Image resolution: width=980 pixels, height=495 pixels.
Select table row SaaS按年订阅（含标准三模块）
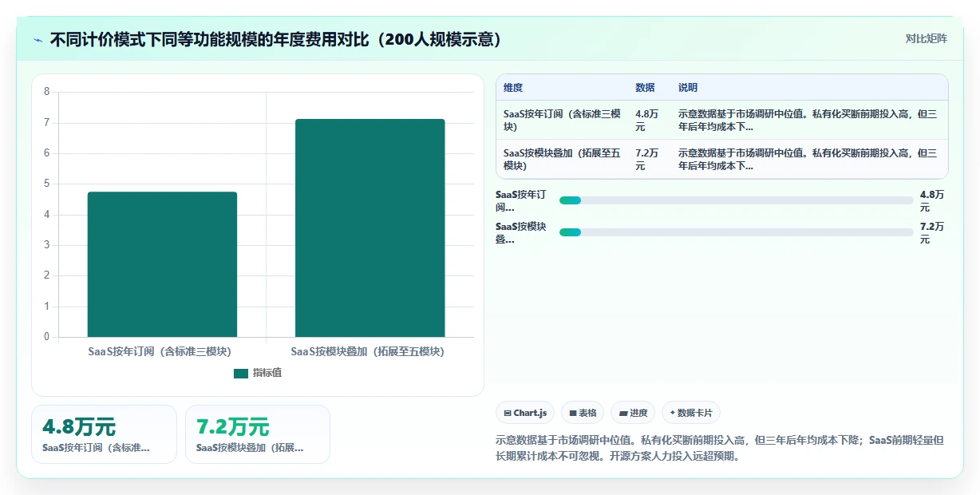pyautogui.click(x=721, y=120)
